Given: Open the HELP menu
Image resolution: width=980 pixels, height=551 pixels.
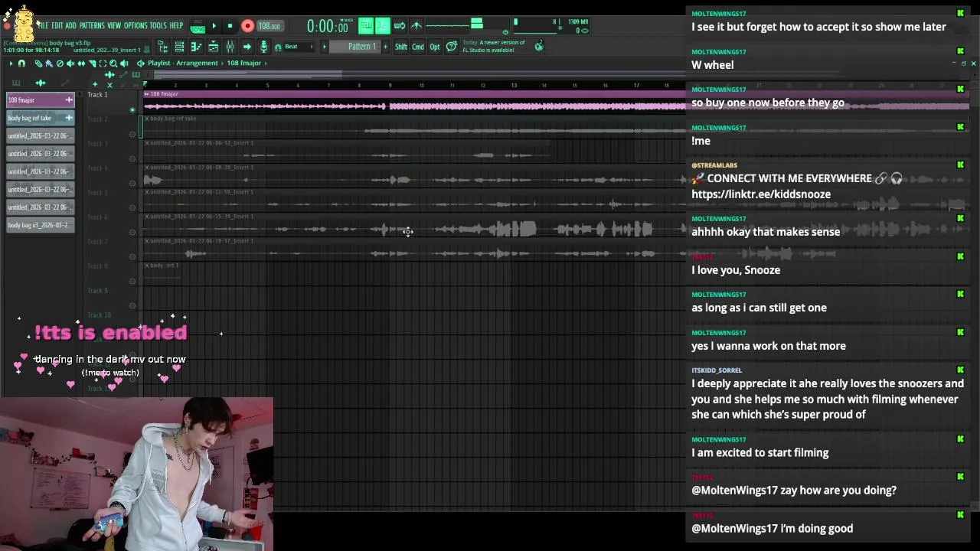Looking at the screenshot, I should [x=176, y=25].
